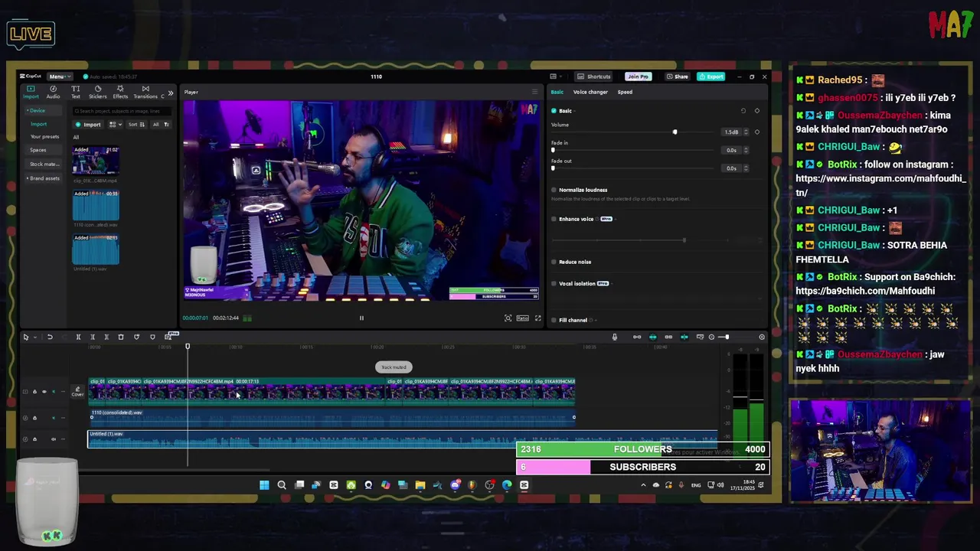
Task: Toggle eye visibility on main video track
Action: (44, 392)
